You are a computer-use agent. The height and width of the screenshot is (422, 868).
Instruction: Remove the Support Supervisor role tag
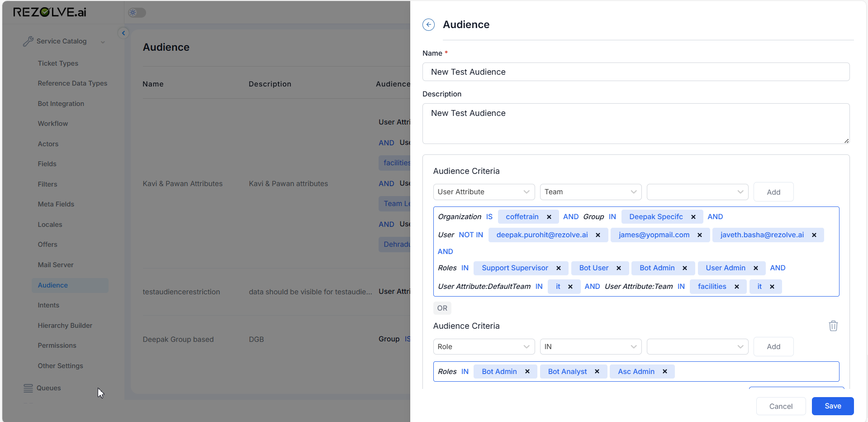[559, 268]
